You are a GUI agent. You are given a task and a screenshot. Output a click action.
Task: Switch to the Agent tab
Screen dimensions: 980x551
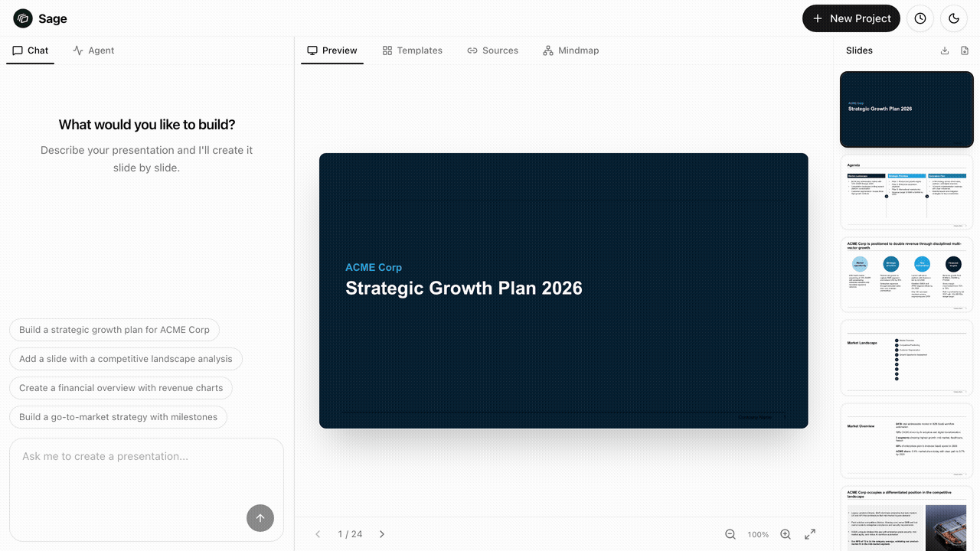(x=93, y=51)
